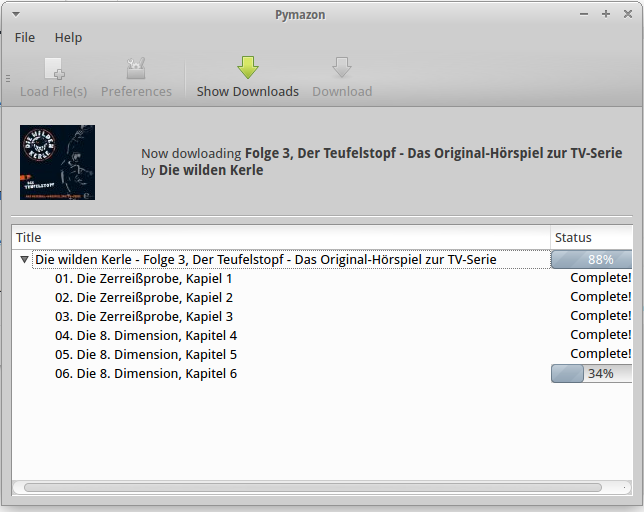Viewport: 644px width, 512px height.
Task: Collapse the Die wilden Kerle album tree
Action: coord(25,260)
